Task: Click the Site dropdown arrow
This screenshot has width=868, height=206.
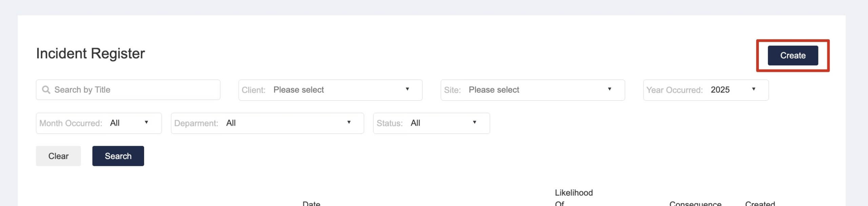Action: click(610, 89)
